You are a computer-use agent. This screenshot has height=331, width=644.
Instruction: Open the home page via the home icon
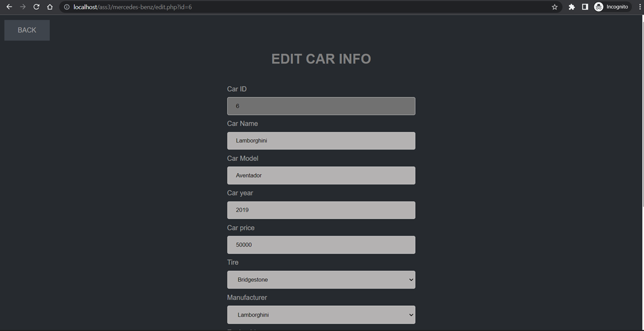point(49,7)
